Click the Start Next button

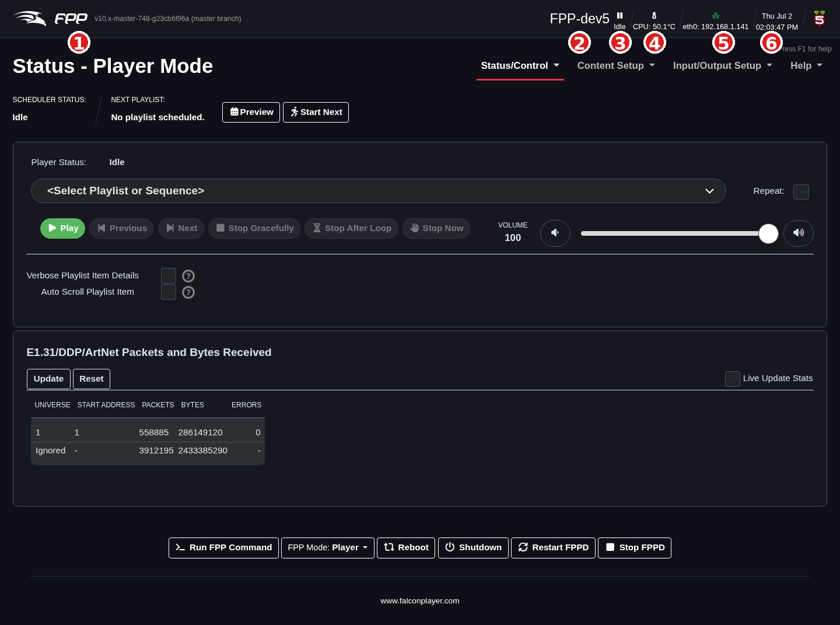(316, 112)
